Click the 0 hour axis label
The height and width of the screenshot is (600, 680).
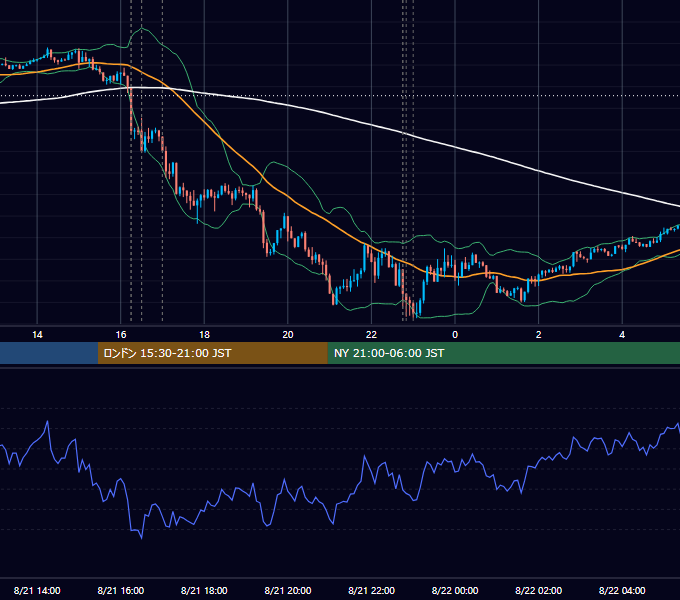pos(455,335)
